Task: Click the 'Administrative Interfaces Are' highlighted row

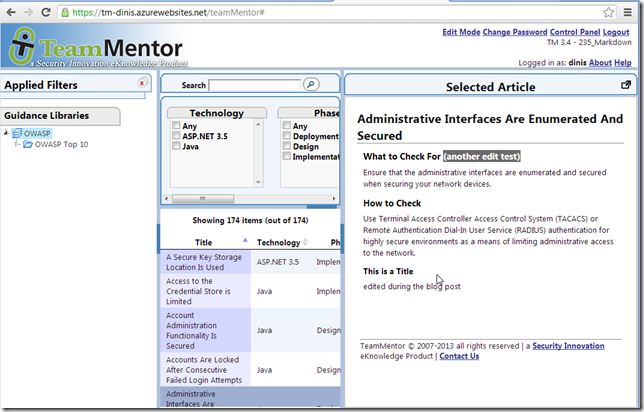Action: click(250, 398)
